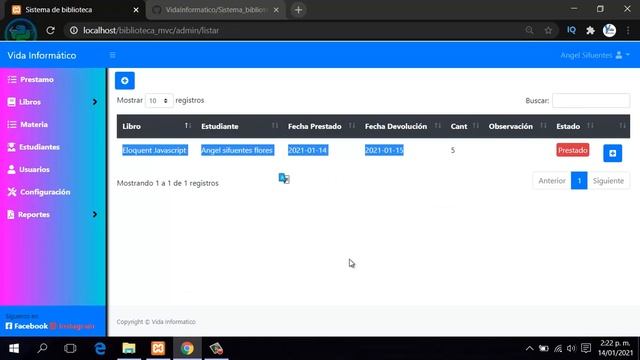Open Configuración in the sidebar
This screenshot has width=640, height=360.
click(x=45, y=192)
